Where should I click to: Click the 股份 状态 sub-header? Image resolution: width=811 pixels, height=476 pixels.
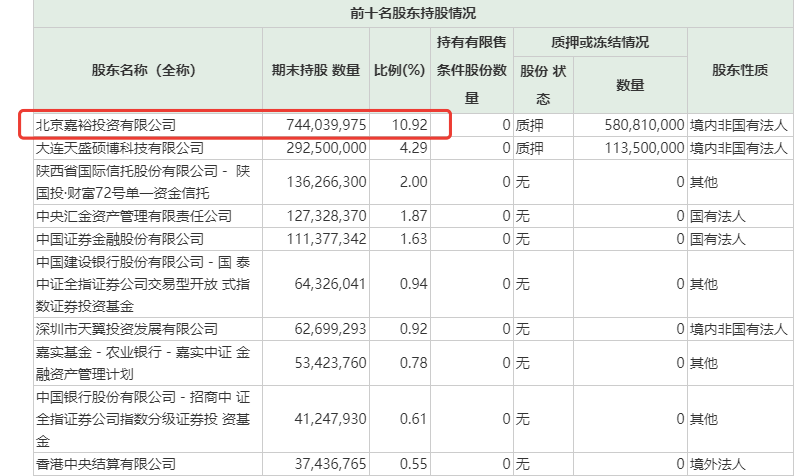[x=543, y=84]
